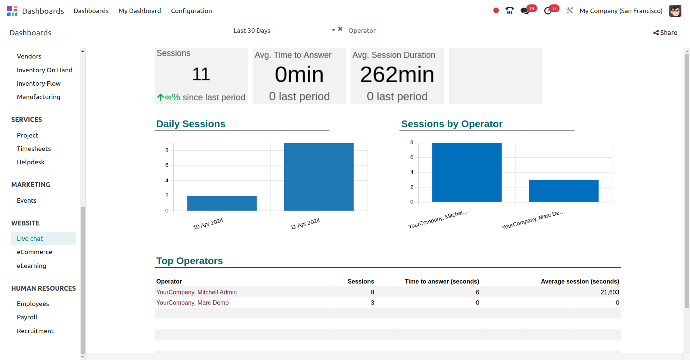Open the company switcher My Company (San Francisco)
Image resolution: width=690 pixels, height=360 pixels.
click(x=620, y=11)
